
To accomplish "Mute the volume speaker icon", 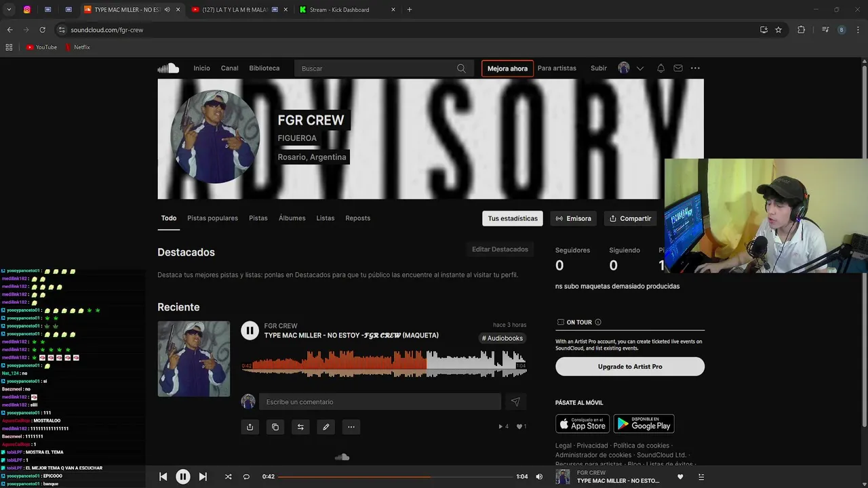I will point(539,476).
